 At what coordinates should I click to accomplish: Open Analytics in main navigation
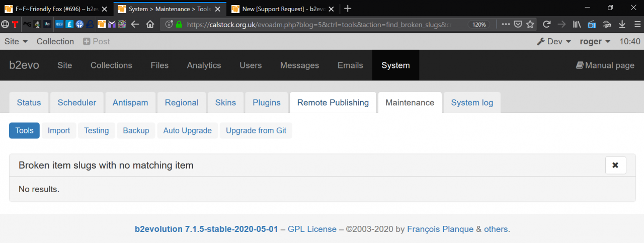click(204, 65)
